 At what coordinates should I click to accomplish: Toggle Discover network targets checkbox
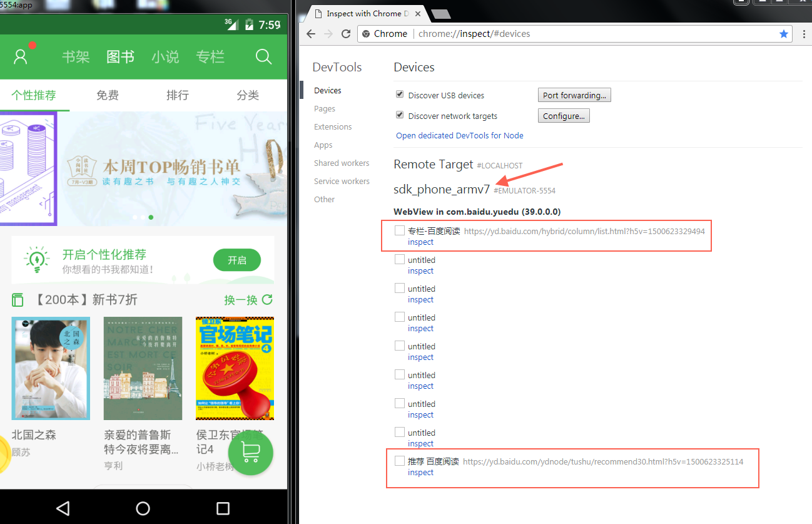400,115
